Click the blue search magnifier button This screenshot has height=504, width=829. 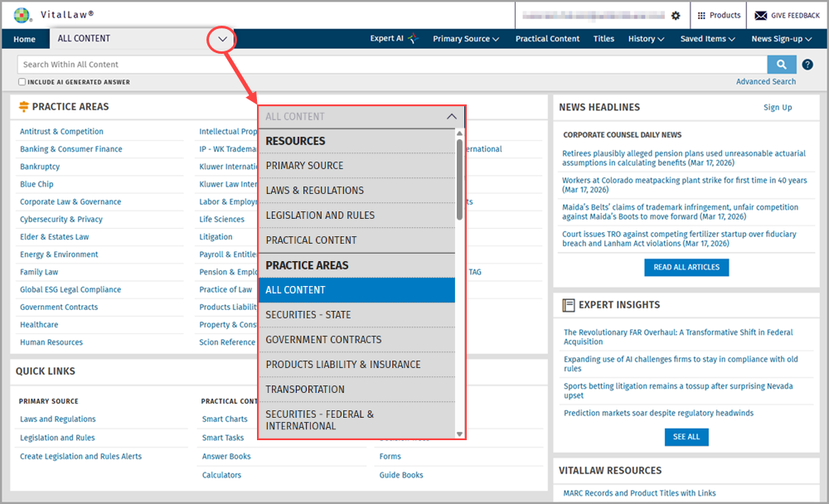(782, 65)
